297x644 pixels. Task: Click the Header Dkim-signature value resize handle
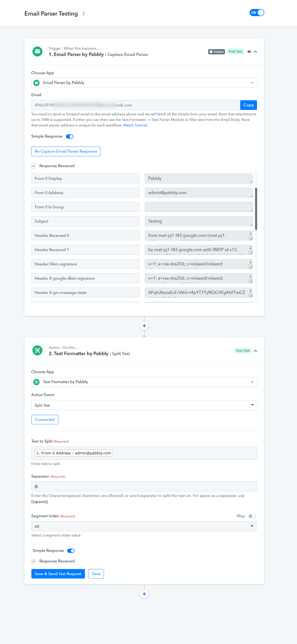click(251, 267)
